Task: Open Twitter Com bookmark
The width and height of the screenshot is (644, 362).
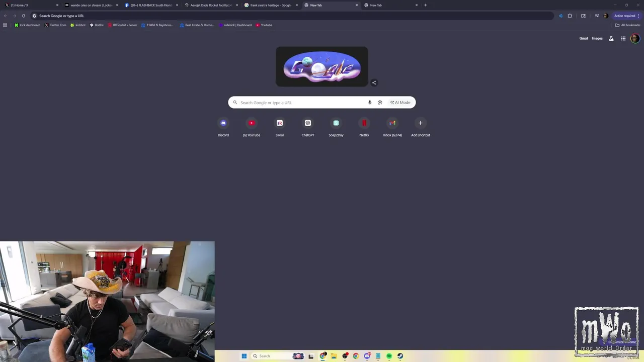Action: click(x=55, y=25)
